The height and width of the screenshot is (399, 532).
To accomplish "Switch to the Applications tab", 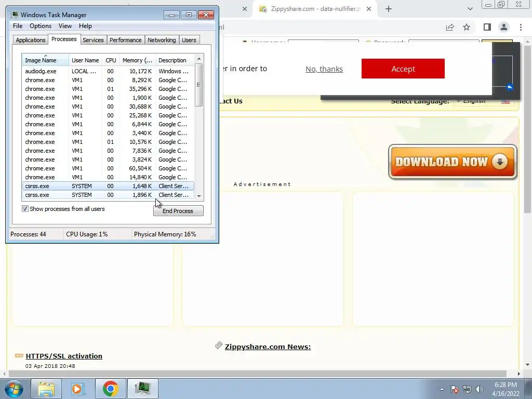I will pos(31,40).
